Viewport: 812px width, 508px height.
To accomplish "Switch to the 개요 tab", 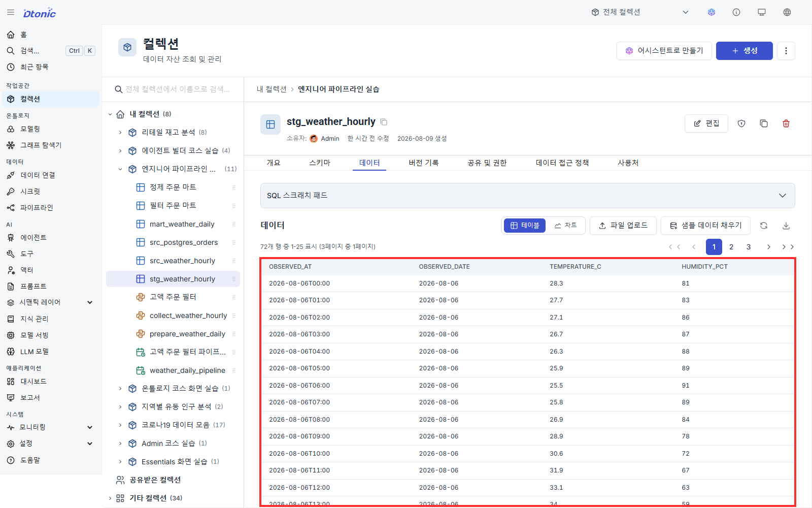I will (x=274, y=163).
